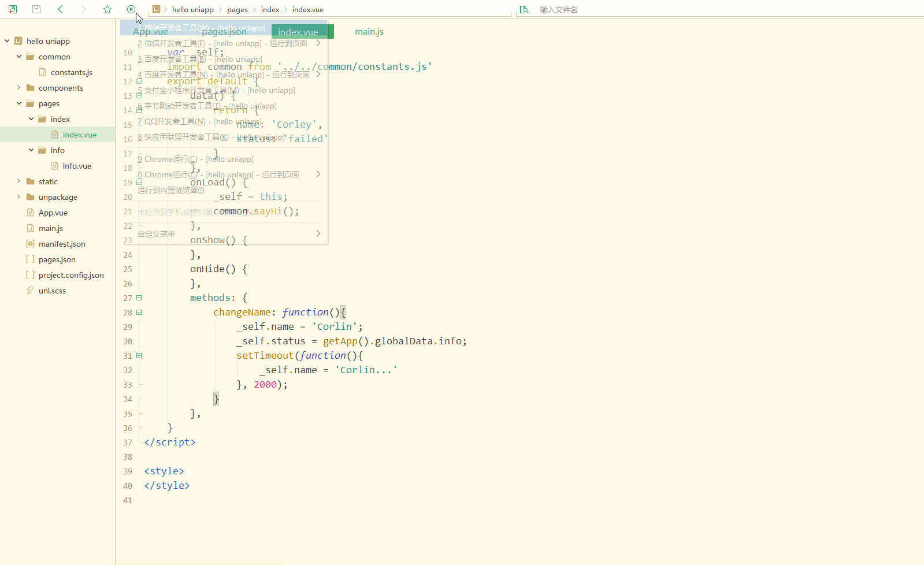Select 6 字节跳动开发者工具 menu item

224,106
